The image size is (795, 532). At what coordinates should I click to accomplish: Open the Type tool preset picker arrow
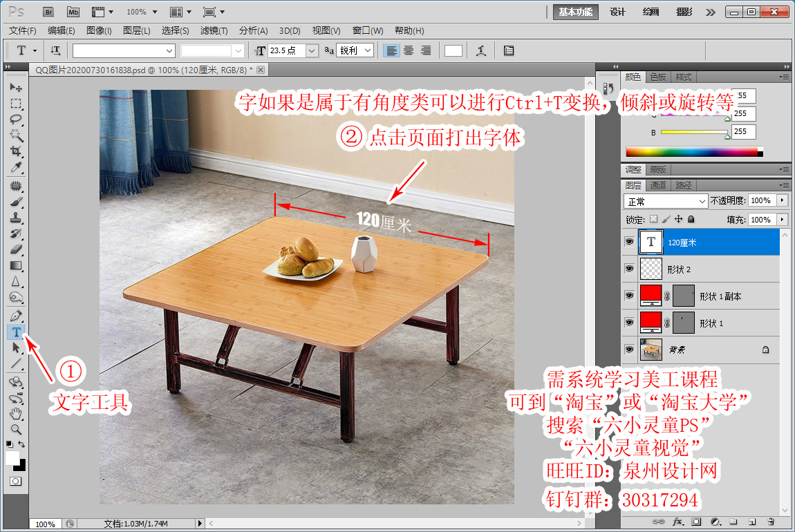tap(35, 50)
